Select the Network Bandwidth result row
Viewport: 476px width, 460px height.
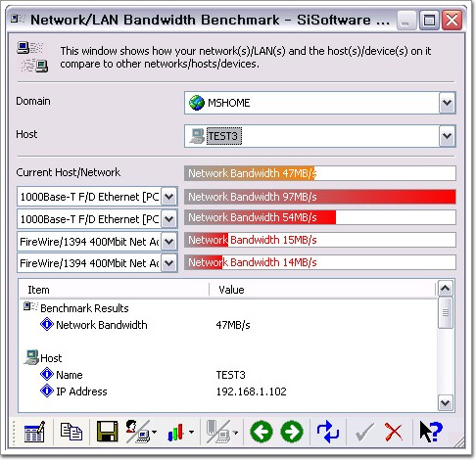(227, 325)
